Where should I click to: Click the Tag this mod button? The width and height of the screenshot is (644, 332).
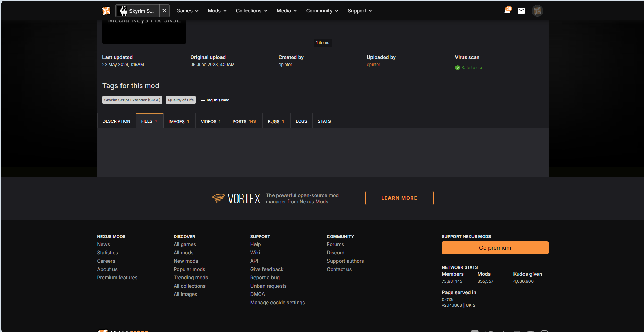[x=215, y=100]
